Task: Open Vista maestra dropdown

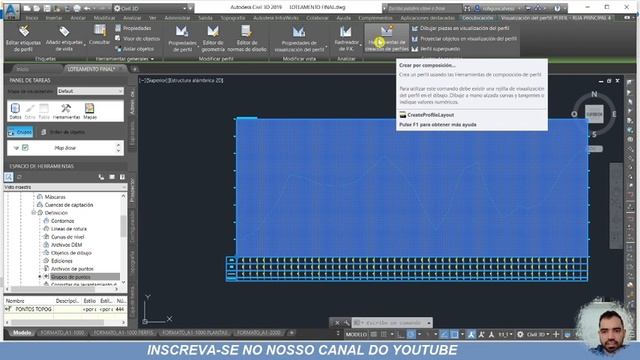Action: tap(65, 187)
